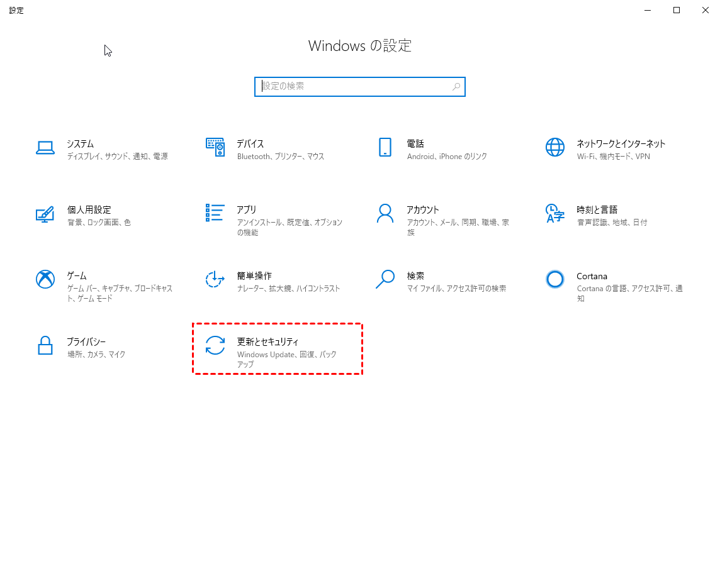Click the Cortana circle icon
The width and height of the screenshot is (720, 588).
[554, 279]
